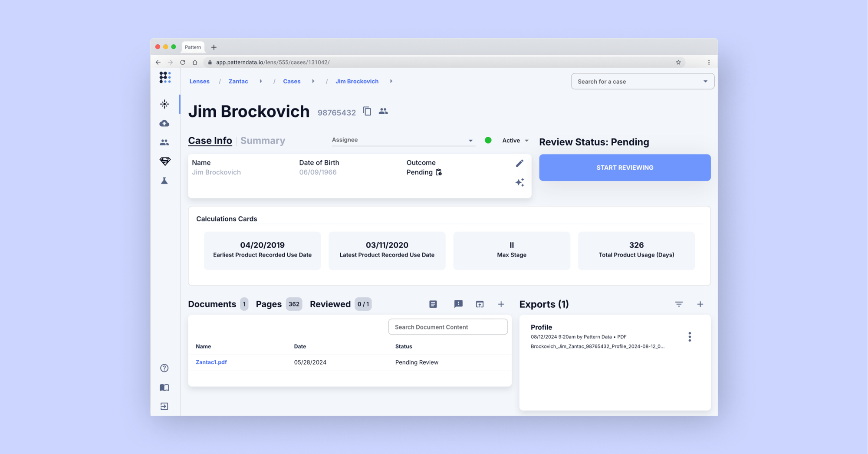
Task: Click the browser forward arrow
Action: point(170,62)
